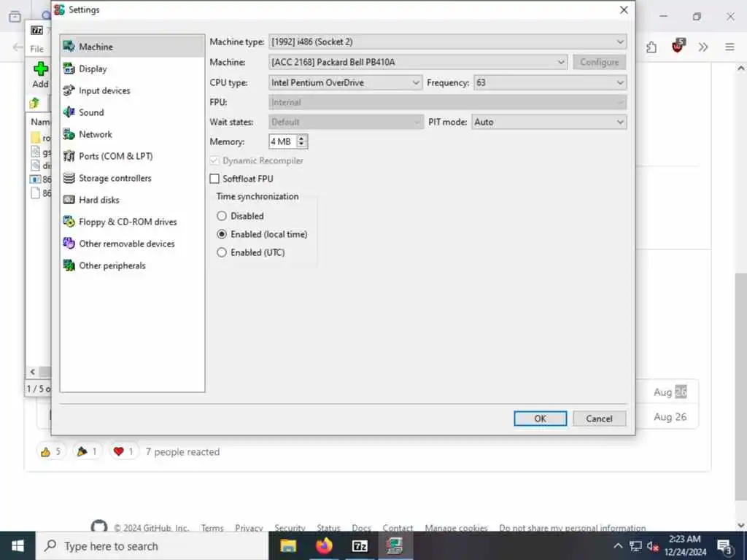Click the 7-Zip horizontal scroll left arrow

pyautogui.click(x=32, y=372)
